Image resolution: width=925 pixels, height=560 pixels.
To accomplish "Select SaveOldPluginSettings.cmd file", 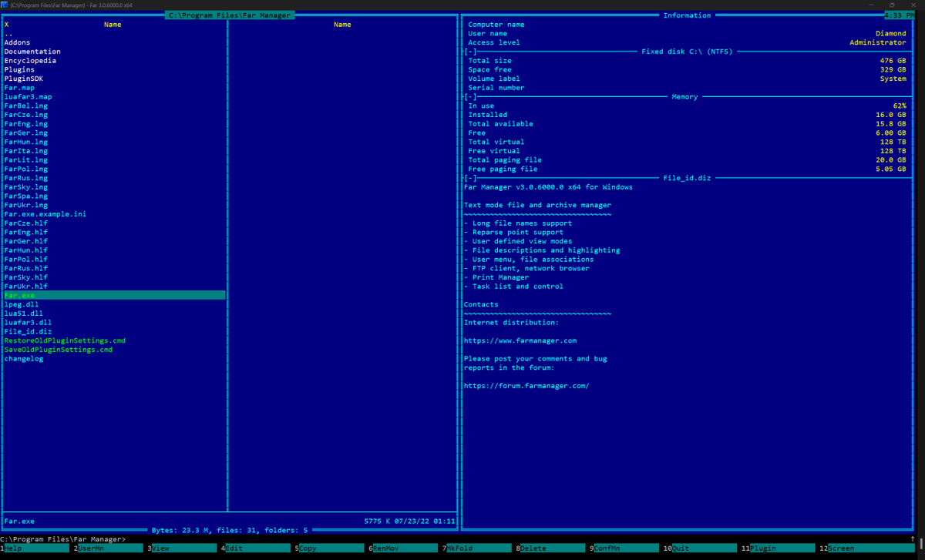I will [114, 350].
